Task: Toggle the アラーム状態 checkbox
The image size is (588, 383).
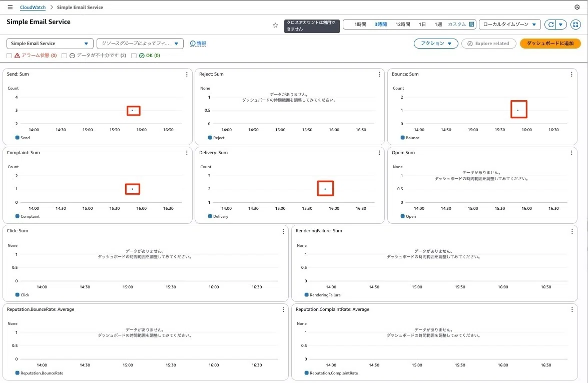Action: click(x=10, y=56)
